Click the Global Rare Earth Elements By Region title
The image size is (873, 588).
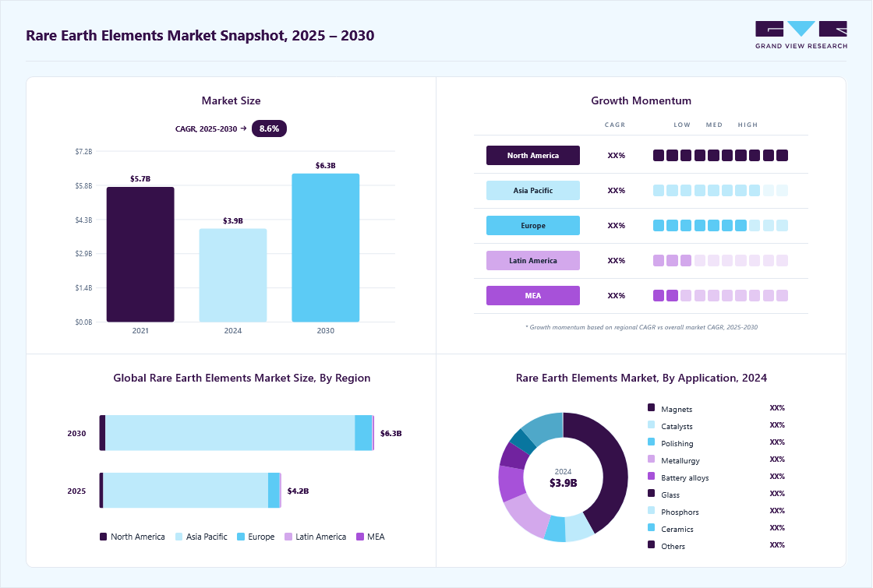click(242, 379)
